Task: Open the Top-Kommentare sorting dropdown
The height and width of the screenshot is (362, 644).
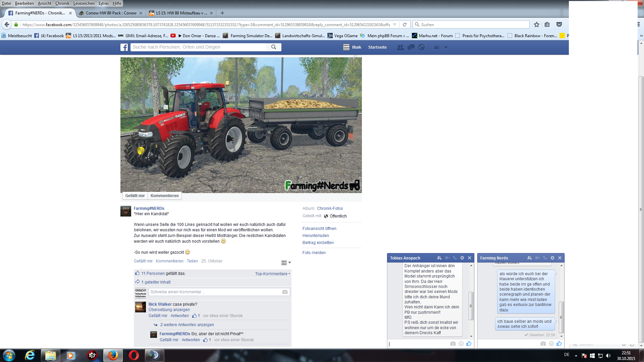Action: (x=273, y=274)
